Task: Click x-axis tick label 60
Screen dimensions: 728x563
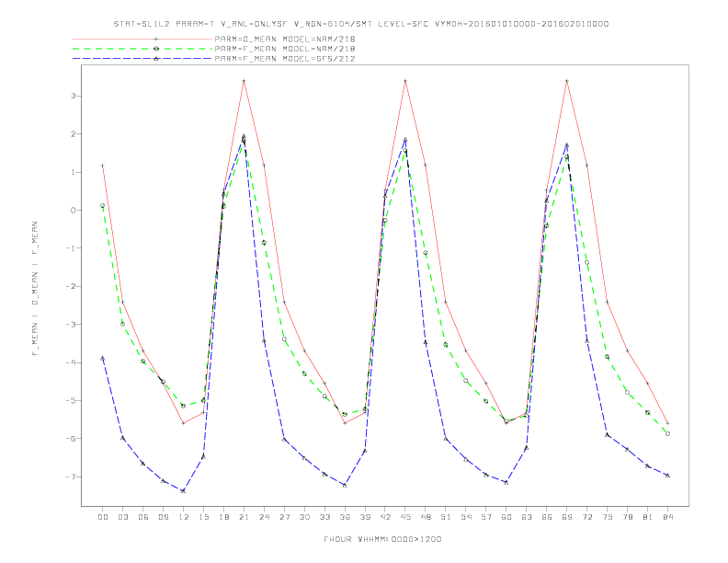Action: [506, 517]
